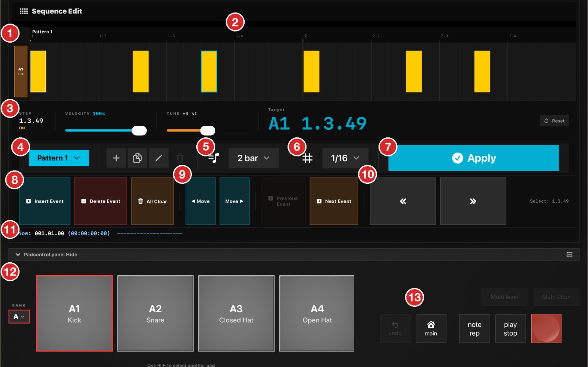Image resolution: width=588 pixels, height=367 pixels.
Task: Go to Previous Event
Action: [283, 201]
